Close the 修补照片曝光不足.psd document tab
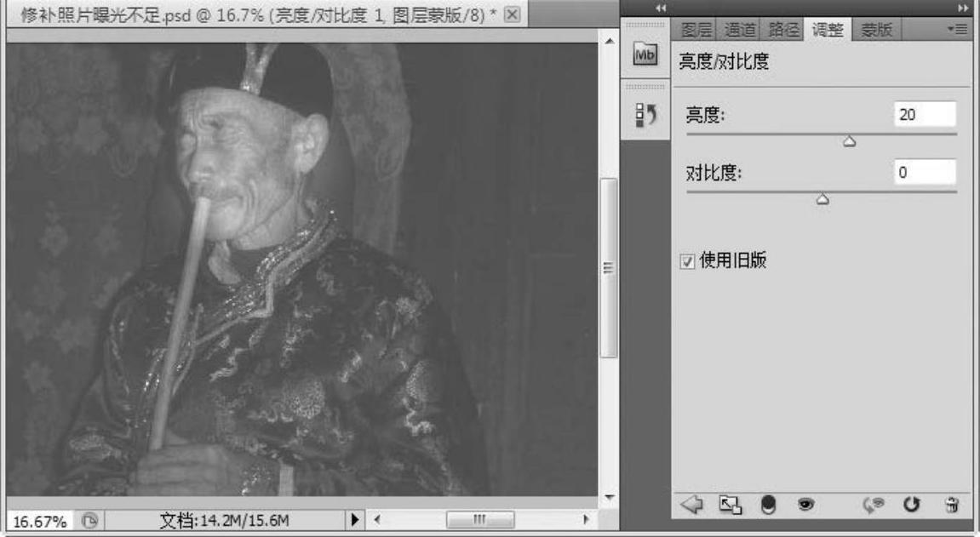This screenshot has height=537, width=980. (x=512, y=14)
